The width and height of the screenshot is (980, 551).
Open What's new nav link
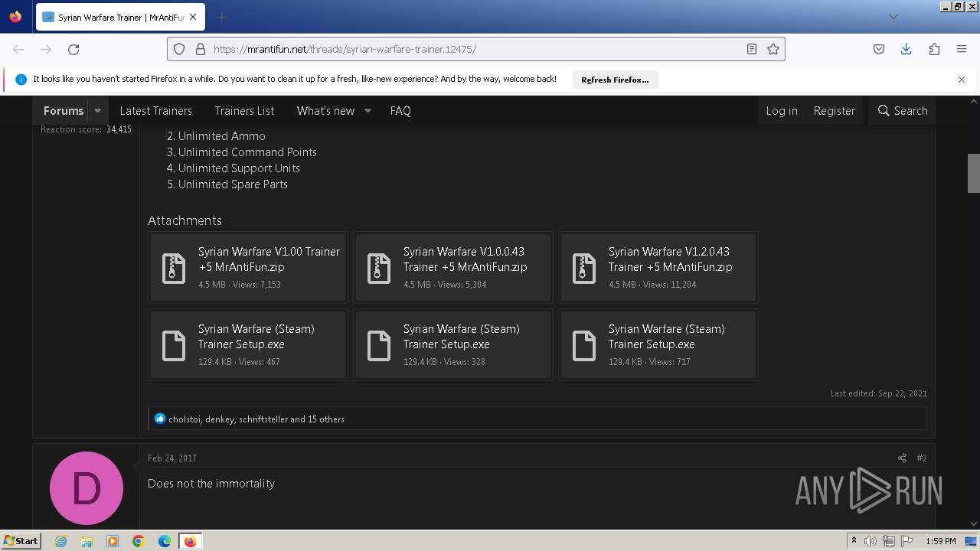(x=325, y=111)
